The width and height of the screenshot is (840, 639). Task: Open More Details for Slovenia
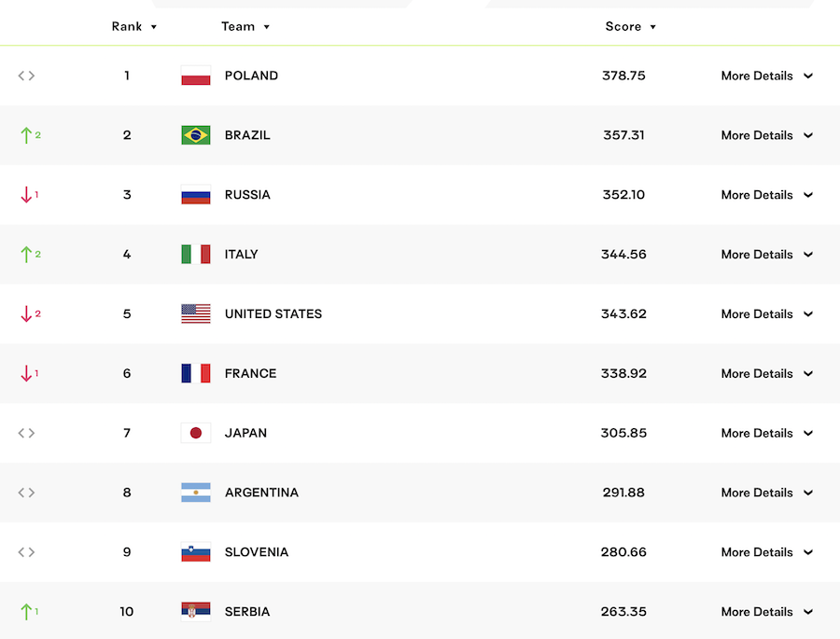pyautogui.click(x=766, y=552)
